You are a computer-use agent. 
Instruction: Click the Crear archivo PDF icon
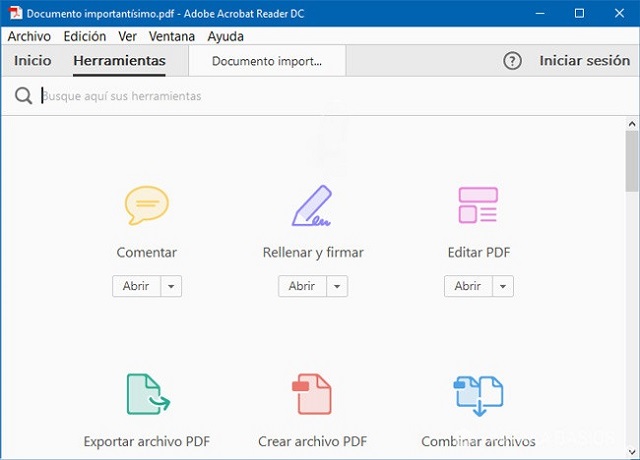point(312,394)
